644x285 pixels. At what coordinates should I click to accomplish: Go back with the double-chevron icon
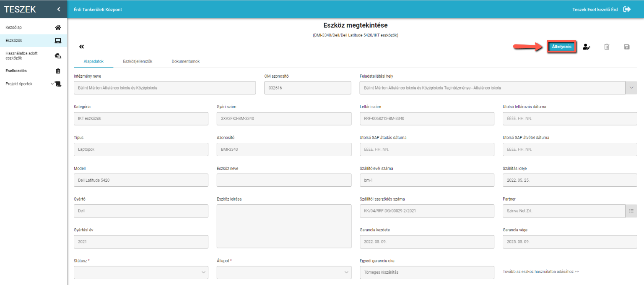pos(81,47)
